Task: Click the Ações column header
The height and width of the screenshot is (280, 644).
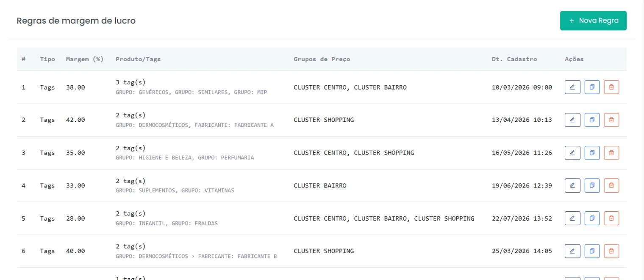Action: [x=574, y=59]
